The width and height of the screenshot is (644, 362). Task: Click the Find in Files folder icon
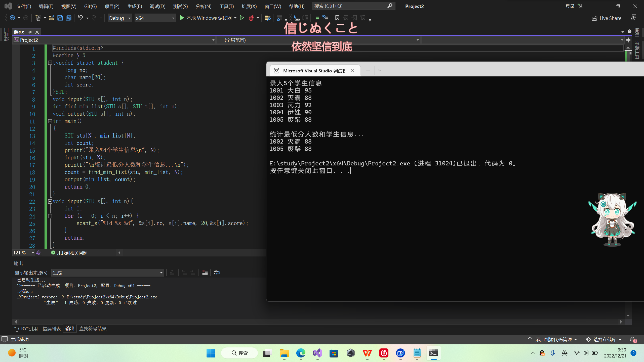coord(267,18)
